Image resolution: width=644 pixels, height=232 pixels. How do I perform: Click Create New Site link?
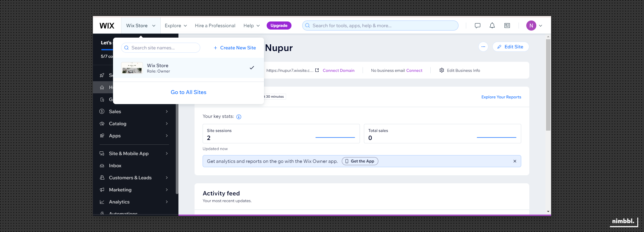(x=235, y=48)
